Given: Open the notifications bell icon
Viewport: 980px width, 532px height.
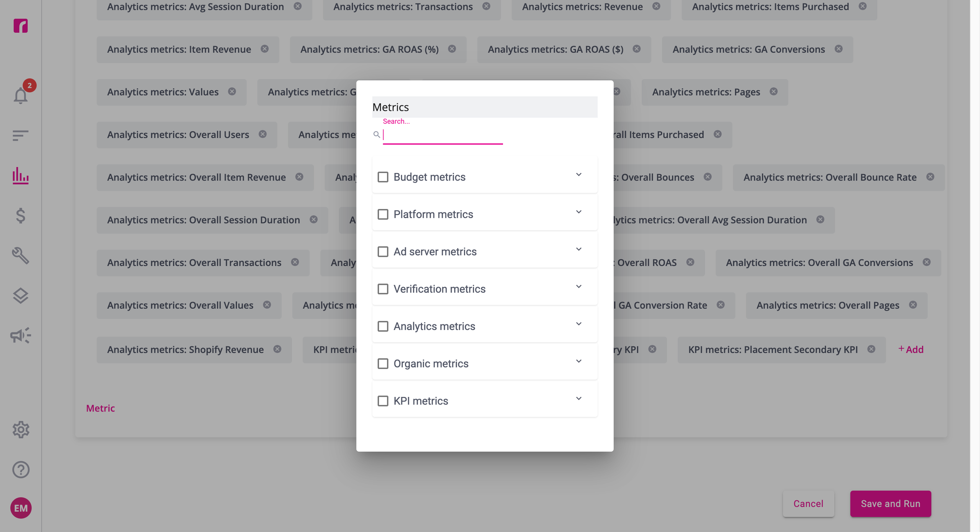Looking at the screenshot, I should click(x=21, y=95).
